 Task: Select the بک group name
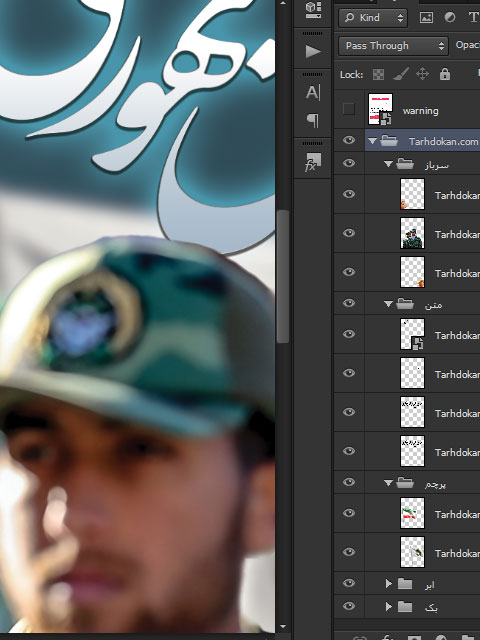(x=431, y=607)
